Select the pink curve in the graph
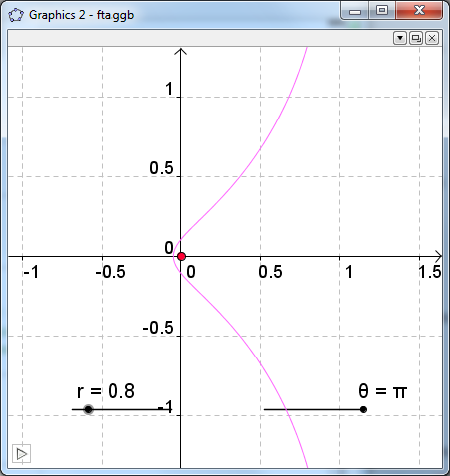Image resolution: width=450 pixels, height=476 pixels. [x=259, y=149]
